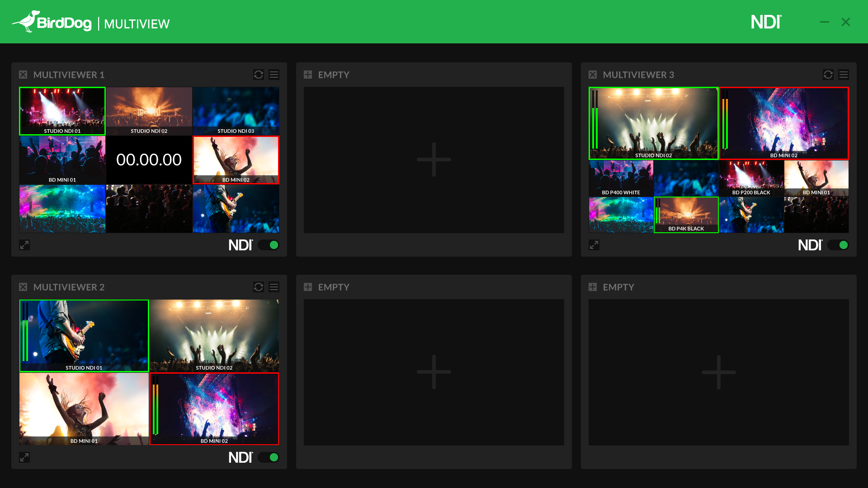Select STUDIO NDI 01 in Multiviewer 1
868x488 pixels.
pos(62,111)
